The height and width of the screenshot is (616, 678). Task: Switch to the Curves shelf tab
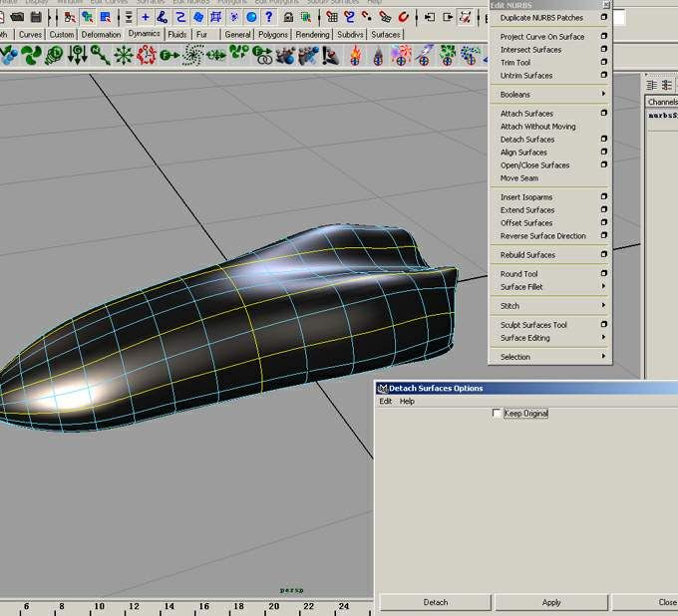[30, 35]
